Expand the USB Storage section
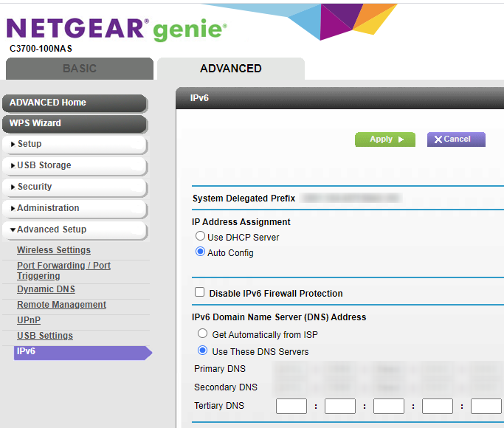Screen dimensions: 504x428 pyautogui.click(x=74, y=165)
